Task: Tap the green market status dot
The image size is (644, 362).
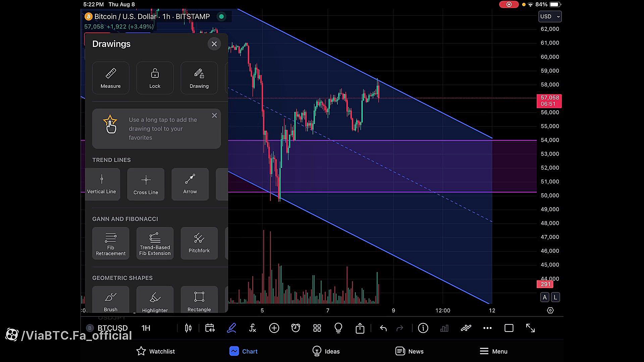Action: pos(221,16)
